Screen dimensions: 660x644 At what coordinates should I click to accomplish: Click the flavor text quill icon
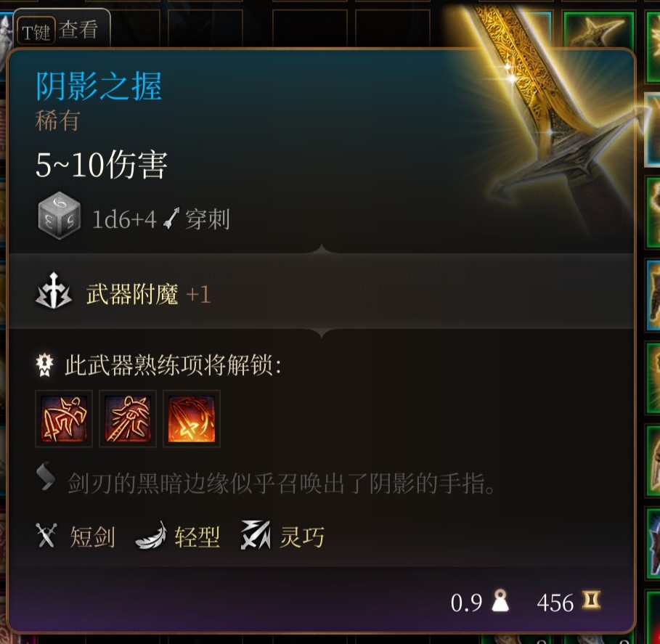click(x=46, y=476)
